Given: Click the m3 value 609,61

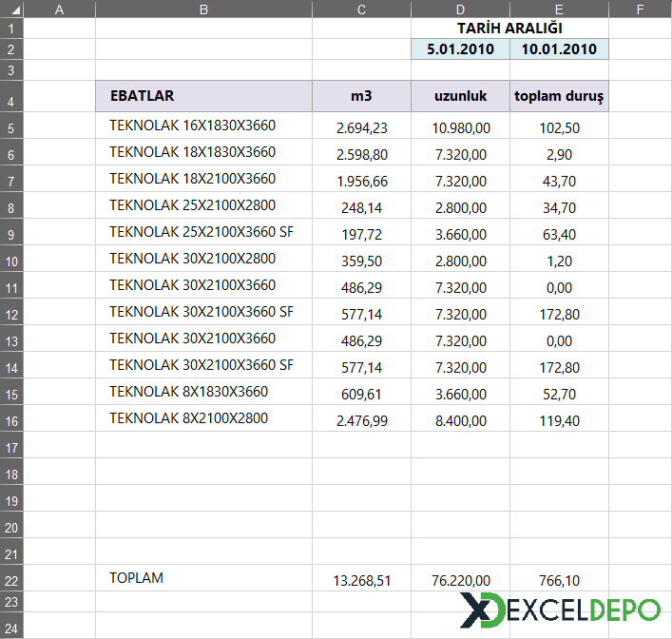Looking at the screenshot, I should (361, 394).
